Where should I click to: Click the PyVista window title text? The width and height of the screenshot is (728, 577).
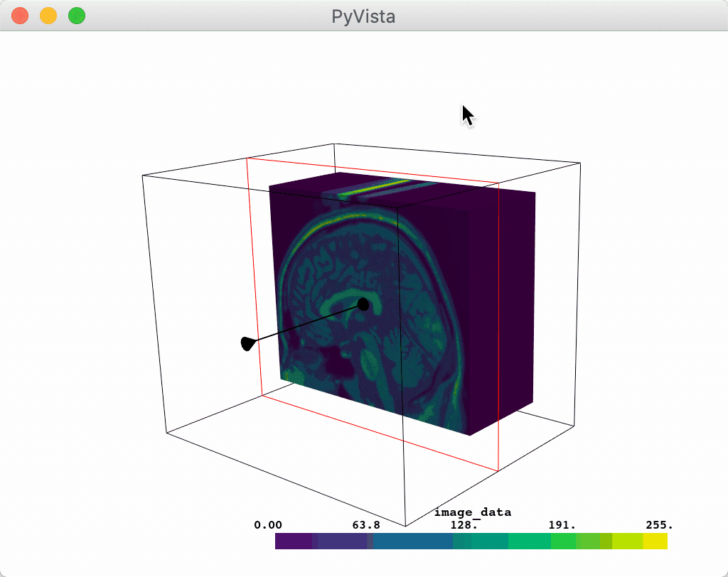point(363,16)
